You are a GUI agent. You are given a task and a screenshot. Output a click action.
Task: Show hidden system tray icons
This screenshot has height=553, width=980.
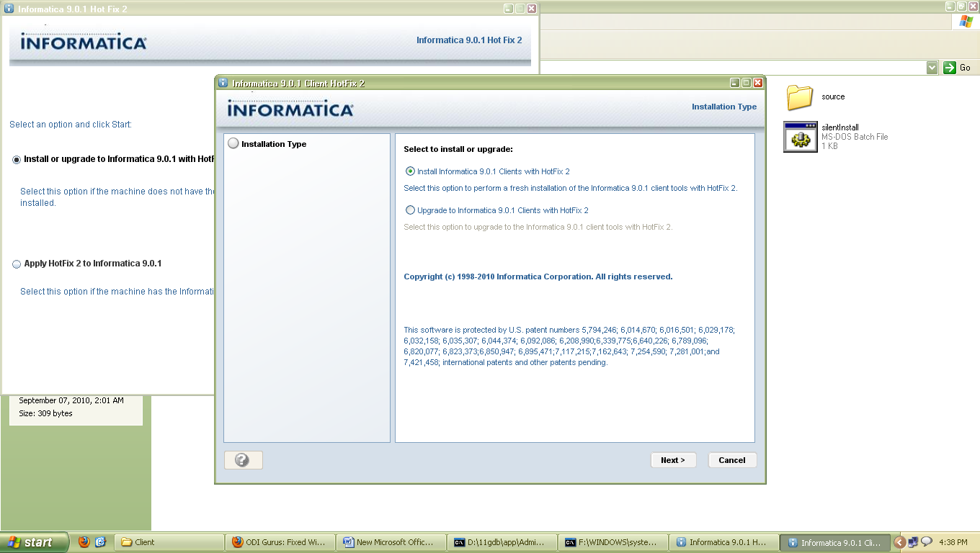click(899, 542)
